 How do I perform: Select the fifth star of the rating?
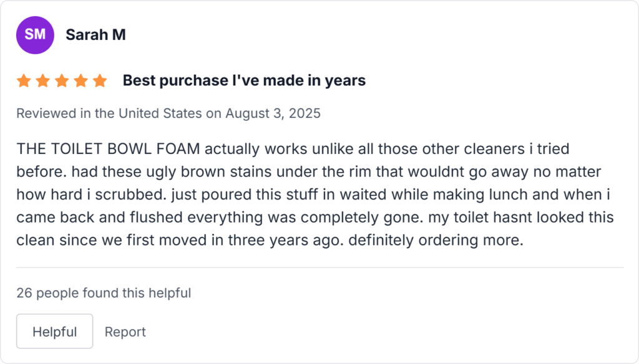pos(100,80)
